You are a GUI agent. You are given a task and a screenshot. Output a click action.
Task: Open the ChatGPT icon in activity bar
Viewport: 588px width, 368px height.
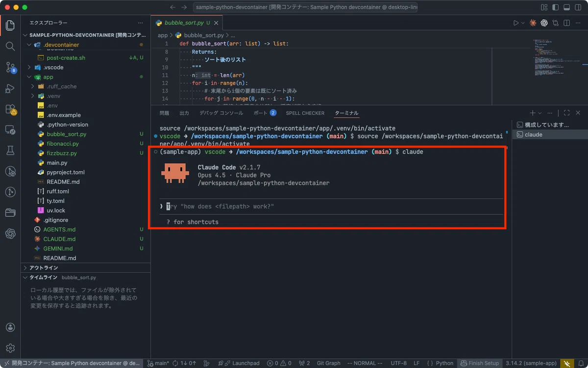click(10, 234)
